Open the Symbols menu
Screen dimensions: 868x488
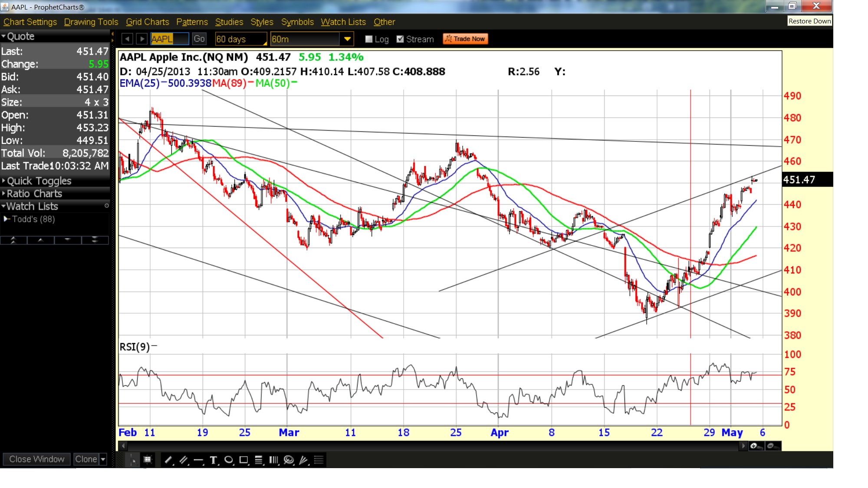click(x=297, y=22)
